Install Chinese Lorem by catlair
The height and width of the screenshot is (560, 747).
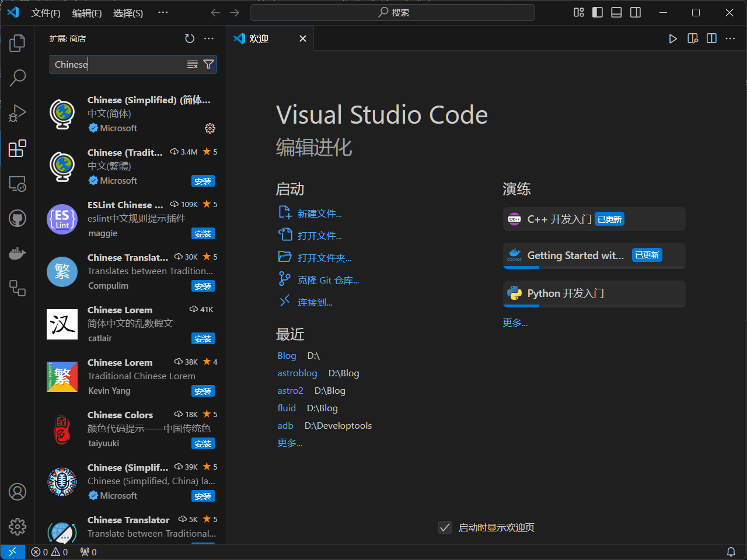coord(203,339)
